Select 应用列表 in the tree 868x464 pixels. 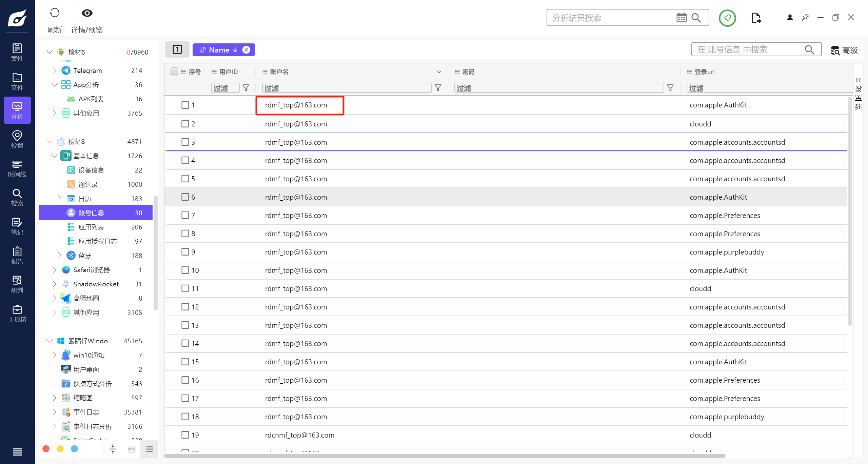pyautogui.click(x=91, y=227)
